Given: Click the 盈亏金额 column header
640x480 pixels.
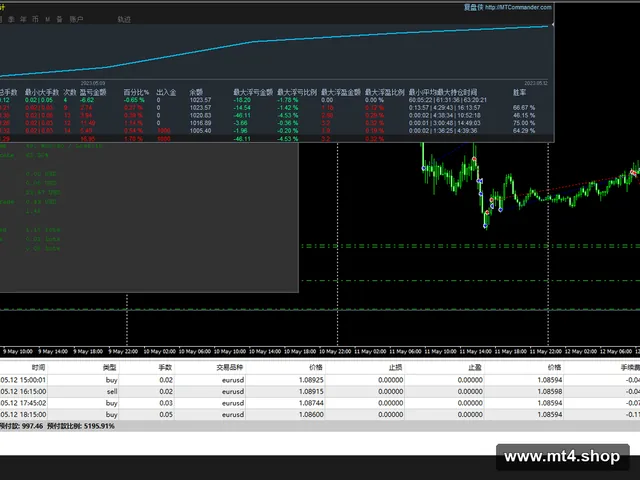Looking at the screenshot, I should (x=93, y=92).
